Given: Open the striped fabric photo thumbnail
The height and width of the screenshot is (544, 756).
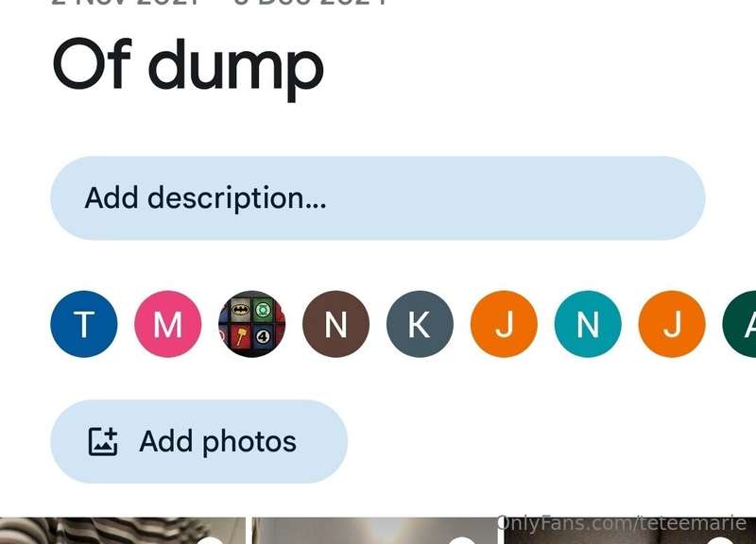Looking at the screenshot, I should coord(123,531).
